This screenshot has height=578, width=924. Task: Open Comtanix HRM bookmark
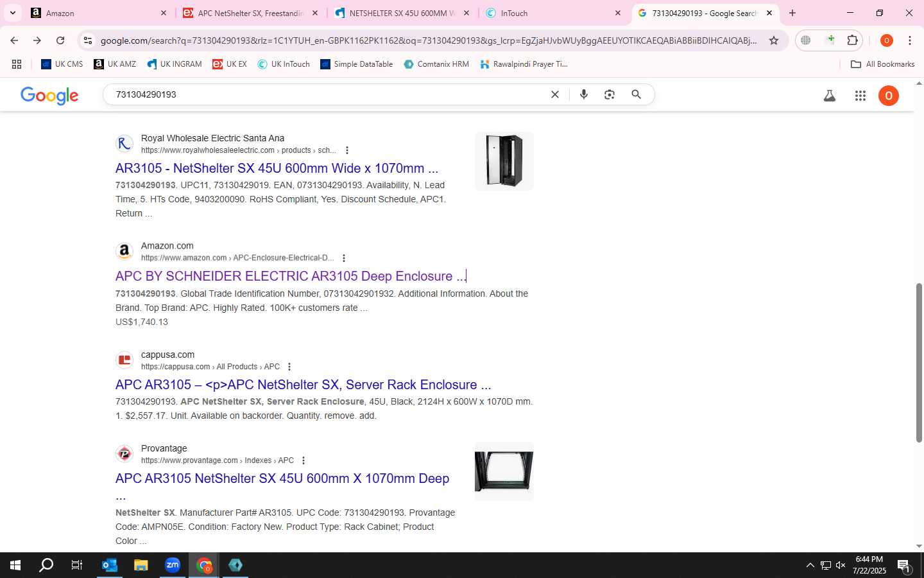click(x=436, y=64)
